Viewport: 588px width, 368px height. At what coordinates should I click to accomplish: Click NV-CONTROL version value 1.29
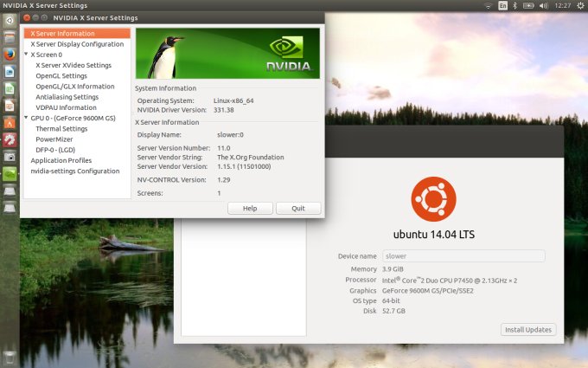click(224, 180)
